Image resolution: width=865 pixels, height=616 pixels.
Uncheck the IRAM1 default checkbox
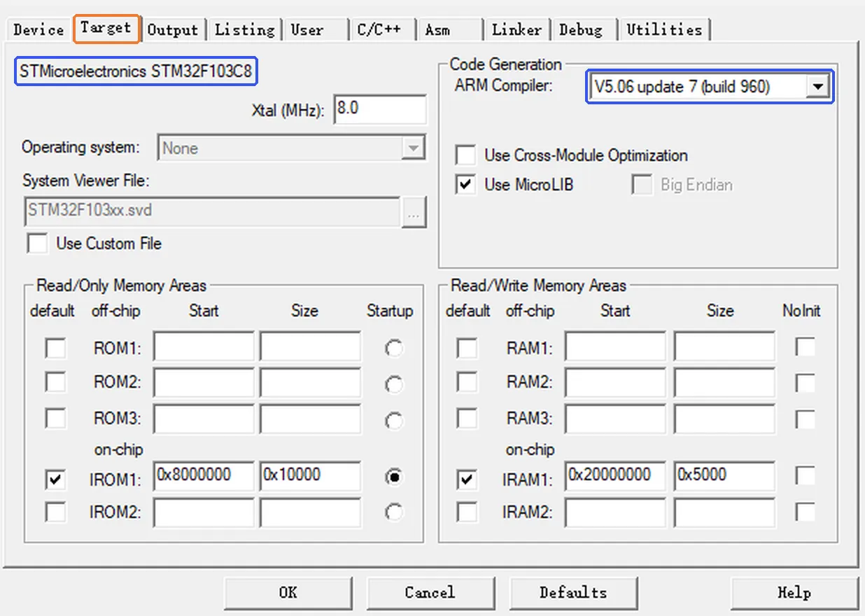click(x=467, y=479)
